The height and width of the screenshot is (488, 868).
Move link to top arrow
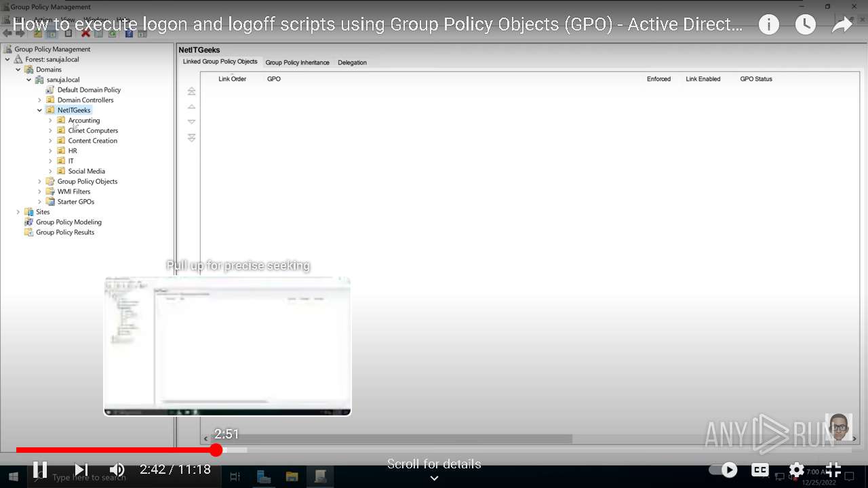pyautogui.click(x=191, y=91)
